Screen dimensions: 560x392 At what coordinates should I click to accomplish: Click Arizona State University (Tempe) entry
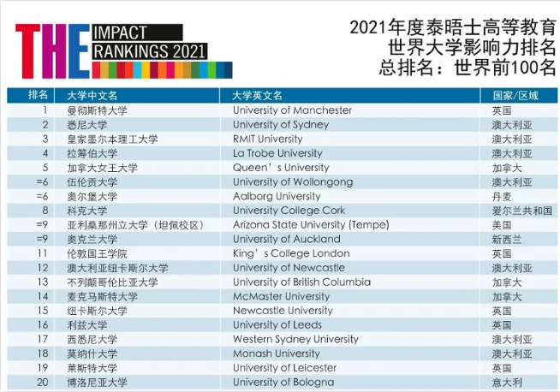[x=311, y=224]
